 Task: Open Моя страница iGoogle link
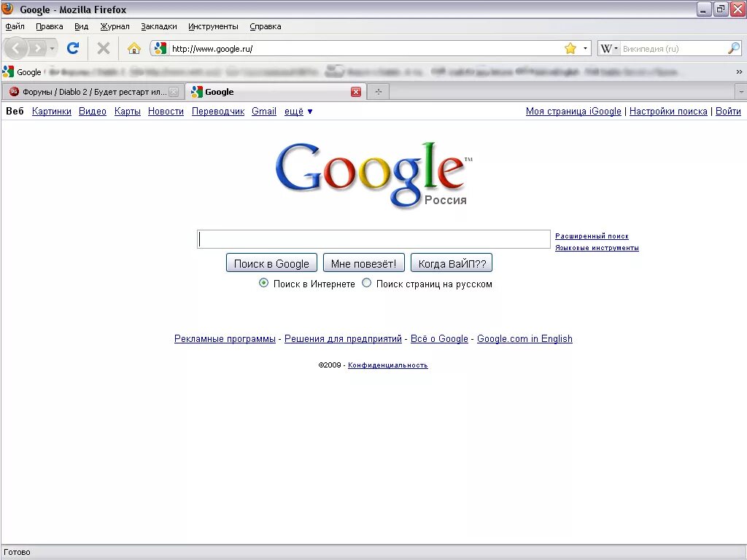573,111
